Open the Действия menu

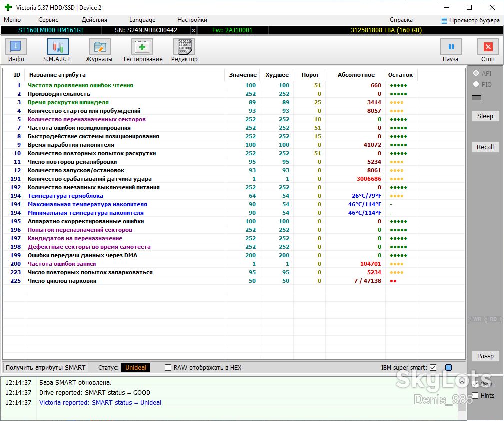94,20
